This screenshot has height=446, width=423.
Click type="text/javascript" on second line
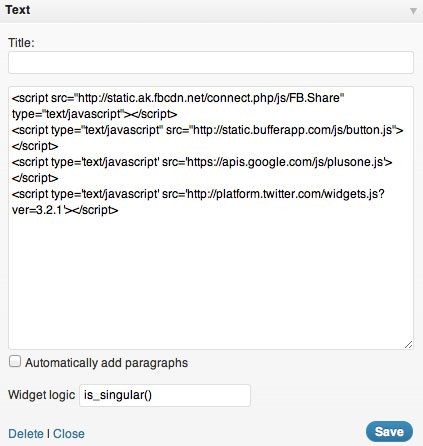click(x=68, y=114)
